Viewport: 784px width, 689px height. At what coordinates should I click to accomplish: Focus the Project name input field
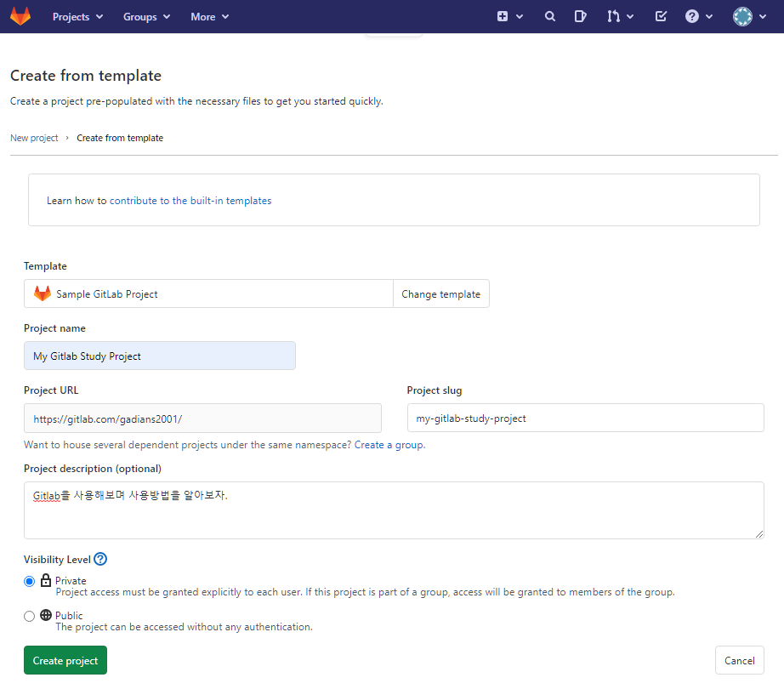tap(160, 356)
